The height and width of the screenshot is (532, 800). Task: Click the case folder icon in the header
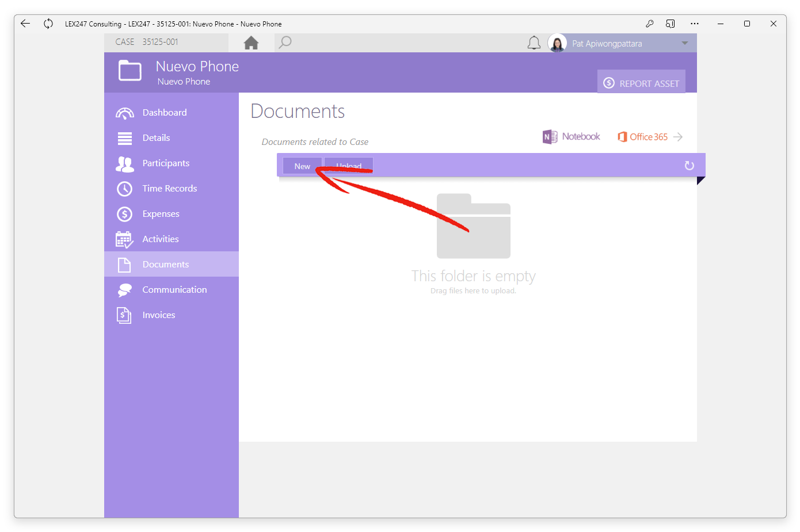pos(130,71)
